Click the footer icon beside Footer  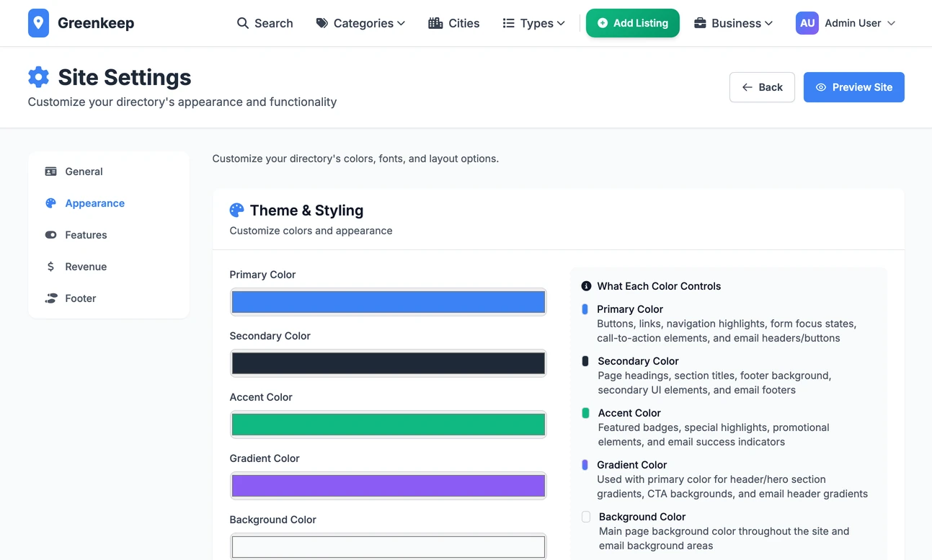(x=50, y=298)
